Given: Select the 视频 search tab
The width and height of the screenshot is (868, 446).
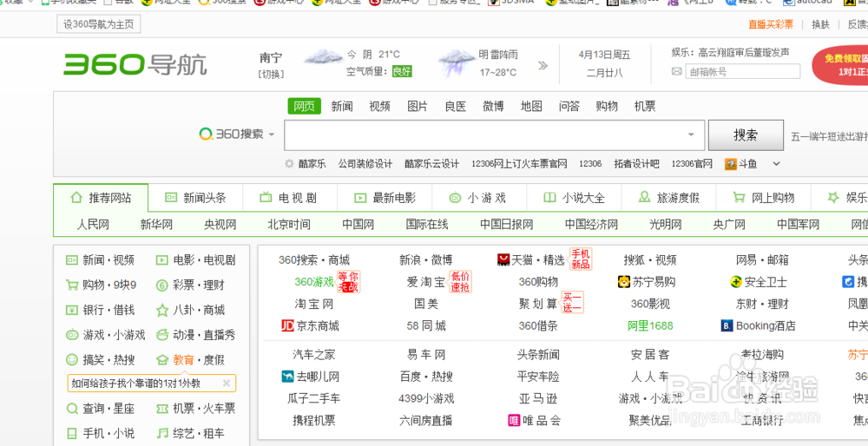Looking at the screenshot, I should pyautogui.click(x=380, y=106).
